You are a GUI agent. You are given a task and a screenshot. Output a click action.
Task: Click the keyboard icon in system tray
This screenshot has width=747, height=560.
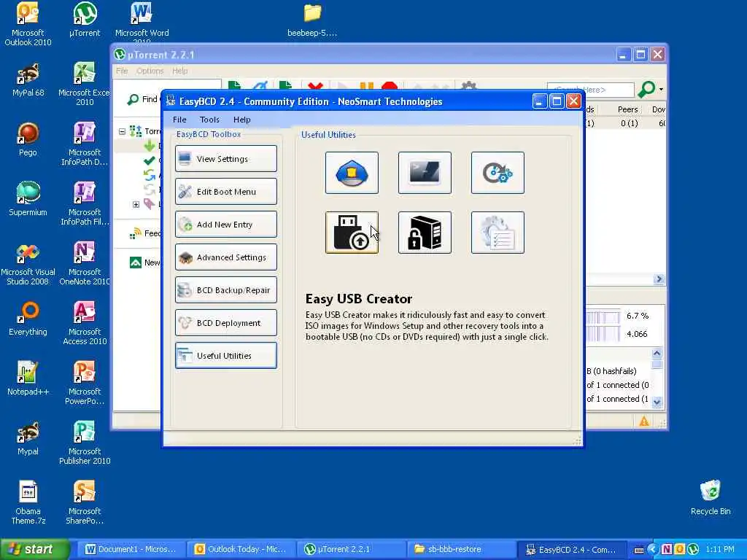pos(639,550)
